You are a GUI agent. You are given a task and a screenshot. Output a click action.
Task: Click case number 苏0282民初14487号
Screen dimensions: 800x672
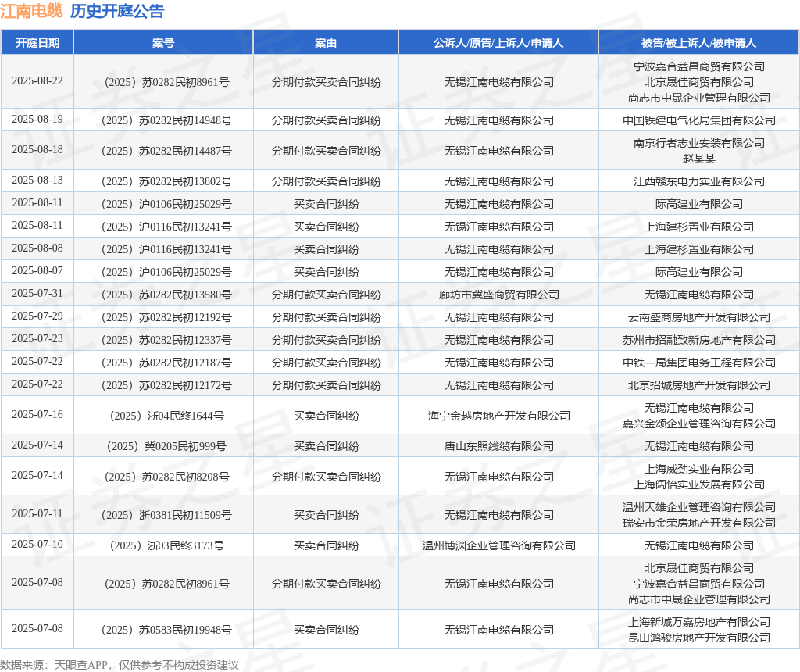pyautogui.click(x=166, y=151)
